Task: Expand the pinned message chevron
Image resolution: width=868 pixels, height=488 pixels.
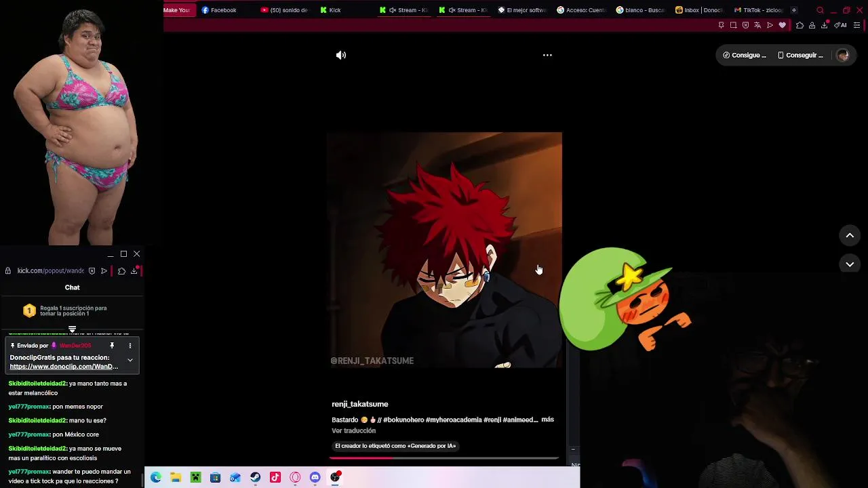Action: point(130,360)
